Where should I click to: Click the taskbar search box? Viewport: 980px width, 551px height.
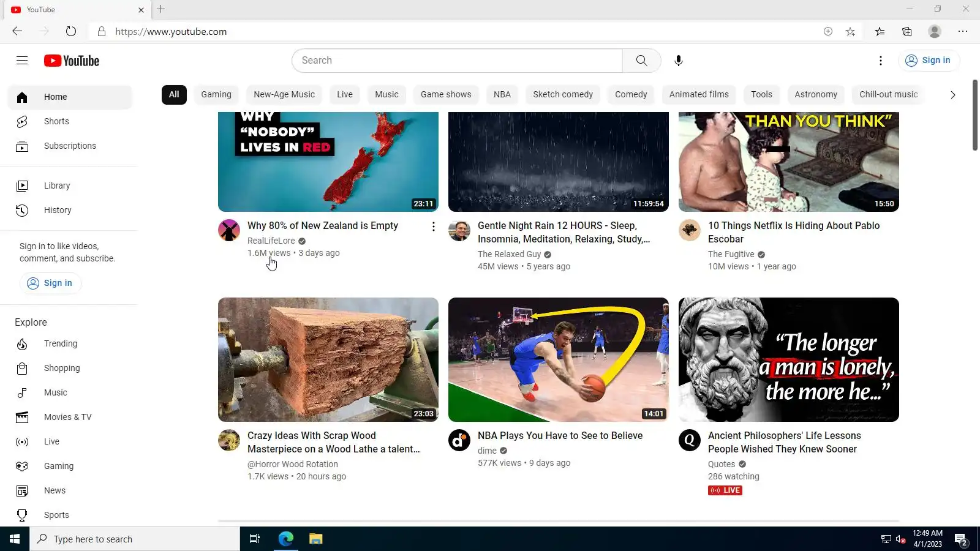tap(135, 539)
